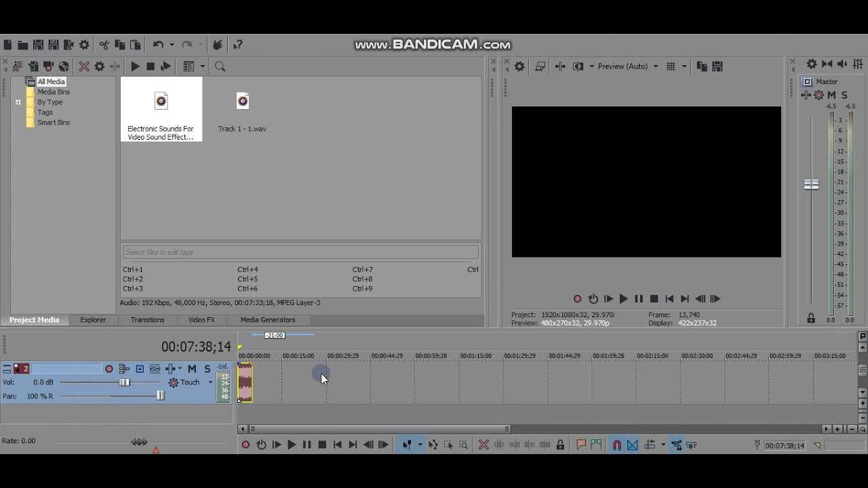The height and width of the screenshot is (488, 868).
Task: Select the Zoom Edit tool
Action: [464, 445]
